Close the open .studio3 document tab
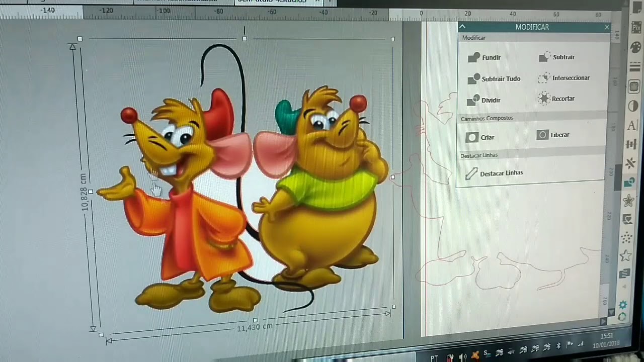 (x=317, y=2)
